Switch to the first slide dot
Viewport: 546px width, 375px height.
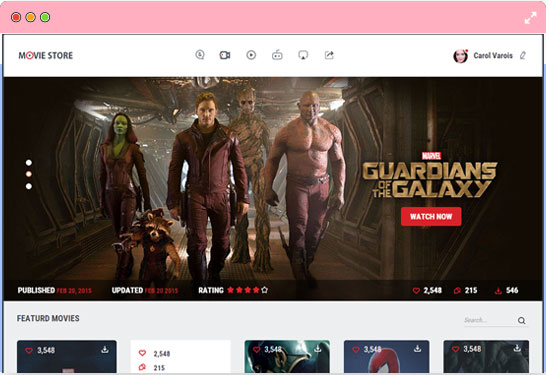(29, 163)
